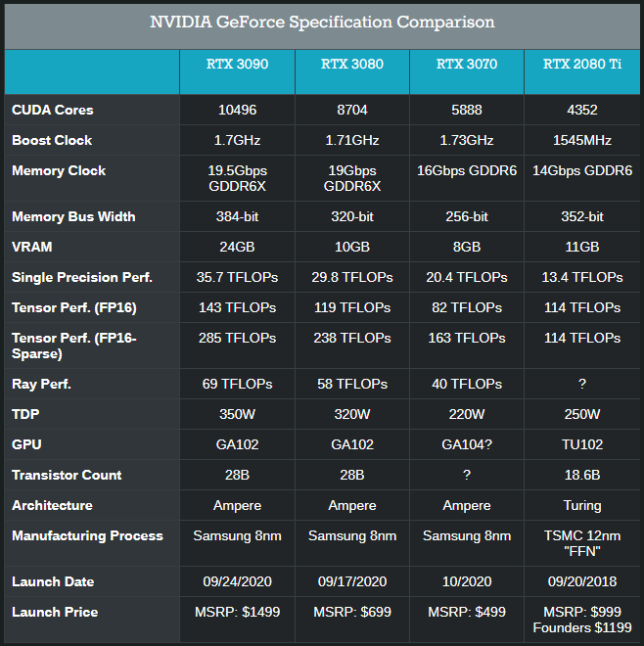Image resolution: width=644 pixels, height=646 pixels.
Task: Click the 143 TFLOPs cell
Action: [x=237, y=308]
